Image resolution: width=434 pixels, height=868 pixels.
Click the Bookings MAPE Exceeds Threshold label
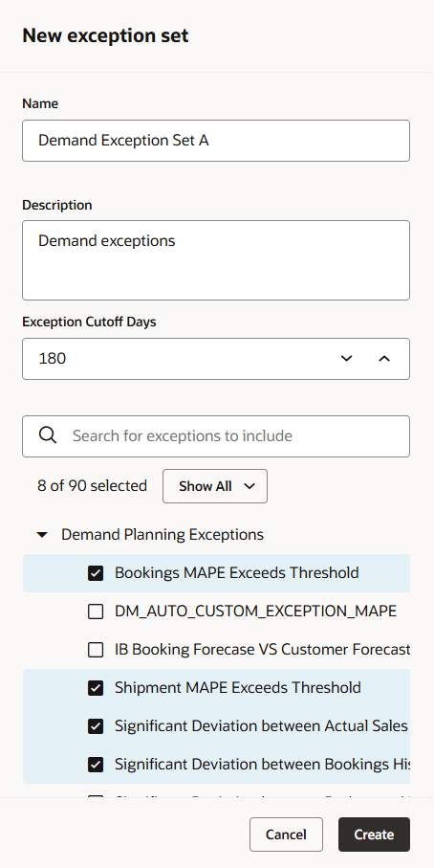coord(237,572)
